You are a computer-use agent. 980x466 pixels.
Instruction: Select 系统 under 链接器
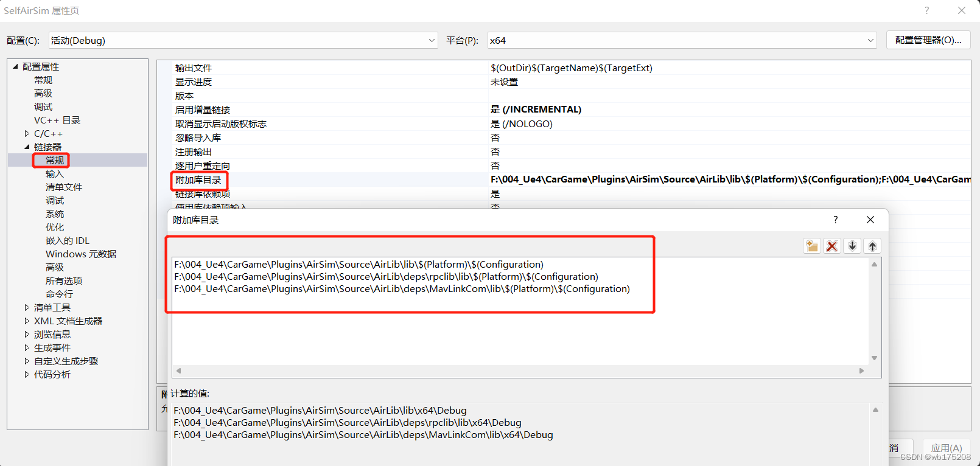(x=55, y=214)
